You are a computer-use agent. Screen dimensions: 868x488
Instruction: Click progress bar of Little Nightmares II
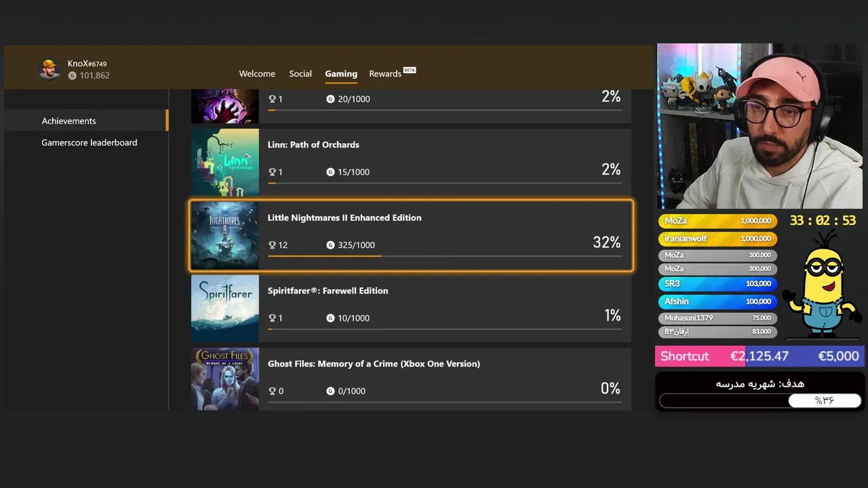tap(445, 256)
